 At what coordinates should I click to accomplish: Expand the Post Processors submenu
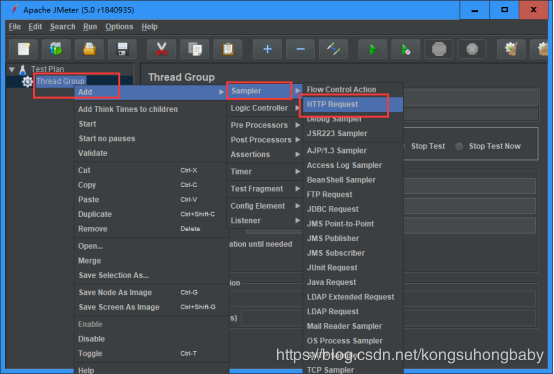(x=265, y=140)
